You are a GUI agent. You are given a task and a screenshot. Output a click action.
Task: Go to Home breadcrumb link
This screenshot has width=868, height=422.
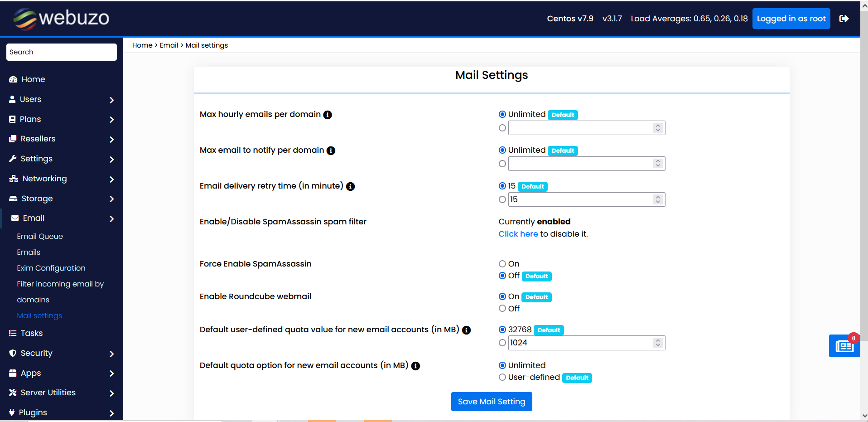tap(142, 45)
